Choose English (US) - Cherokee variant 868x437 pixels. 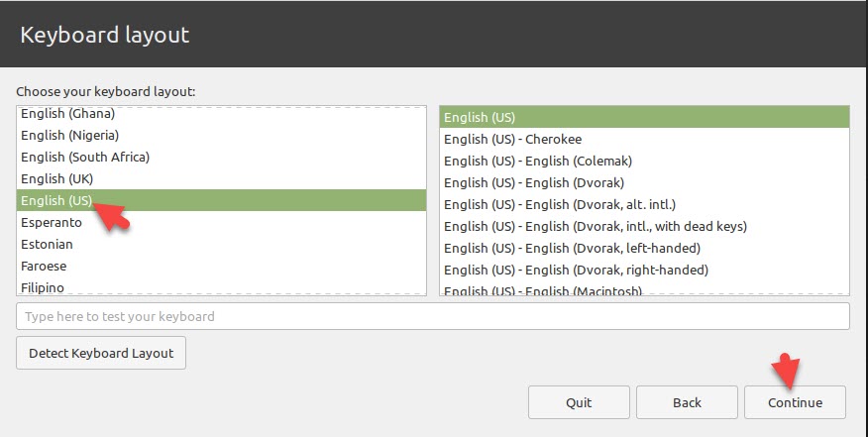tap(513, 139)
